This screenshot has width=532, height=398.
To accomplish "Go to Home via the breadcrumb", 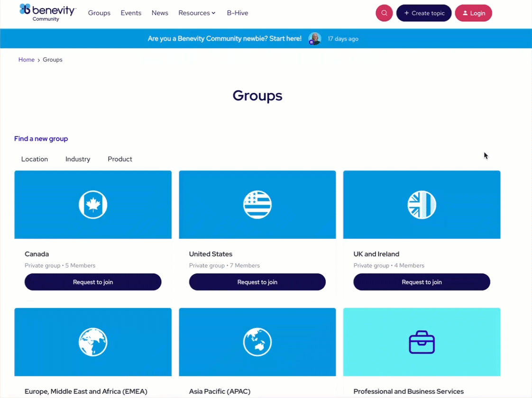I will (27, 60).
